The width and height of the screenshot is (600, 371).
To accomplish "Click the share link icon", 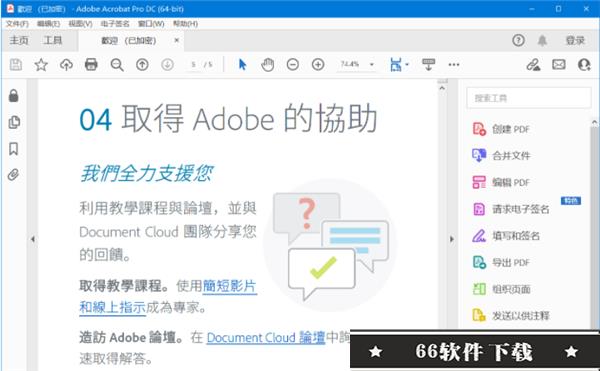I will tap(533, 64).
